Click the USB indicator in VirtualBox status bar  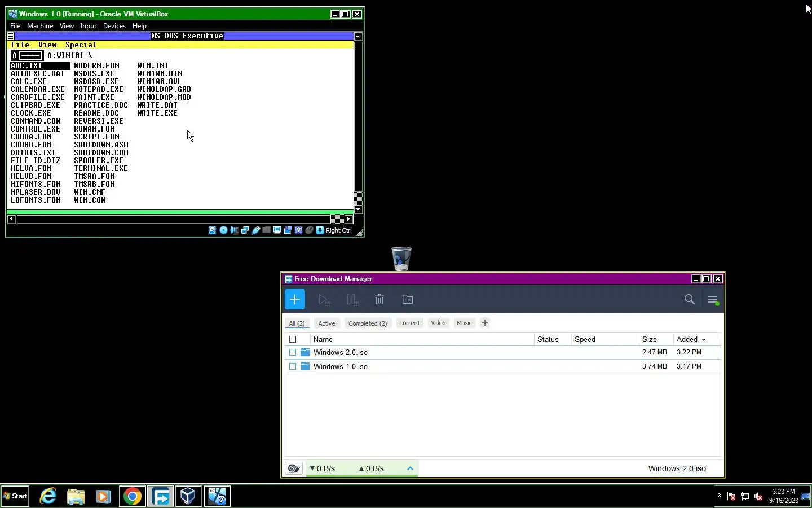[255, 230]
